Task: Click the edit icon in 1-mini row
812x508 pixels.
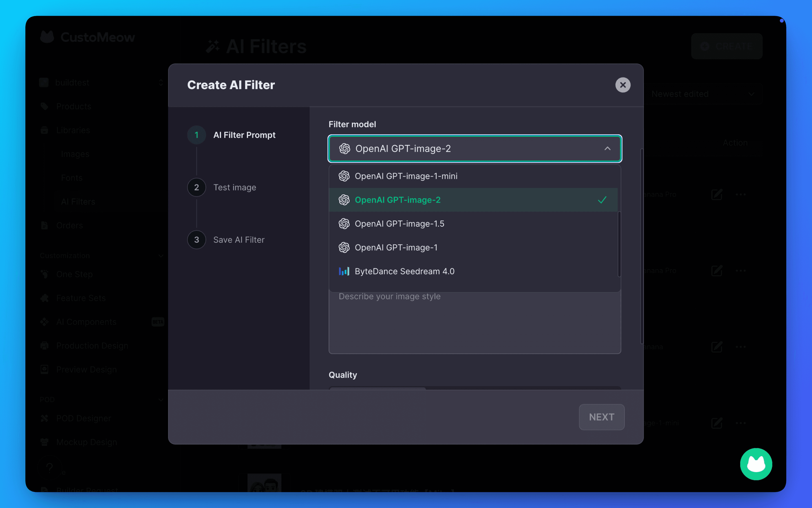Action: tap(717, 423)
